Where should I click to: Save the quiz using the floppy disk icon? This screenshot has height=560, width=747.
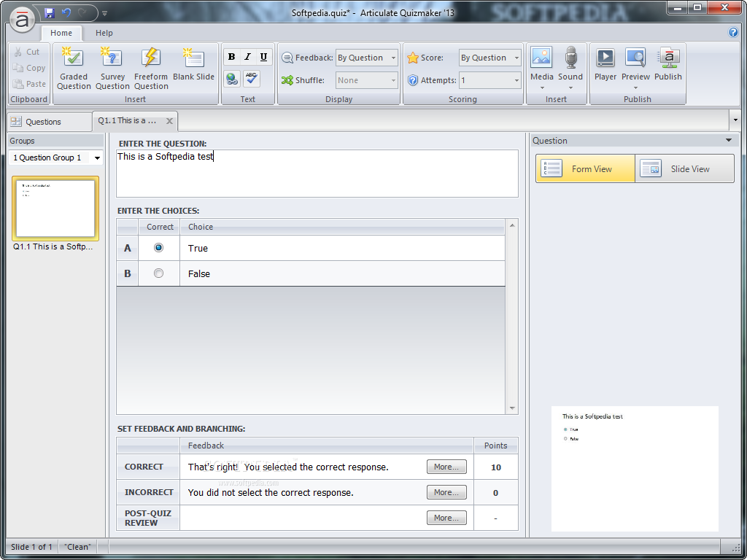(x=49, y=13)
